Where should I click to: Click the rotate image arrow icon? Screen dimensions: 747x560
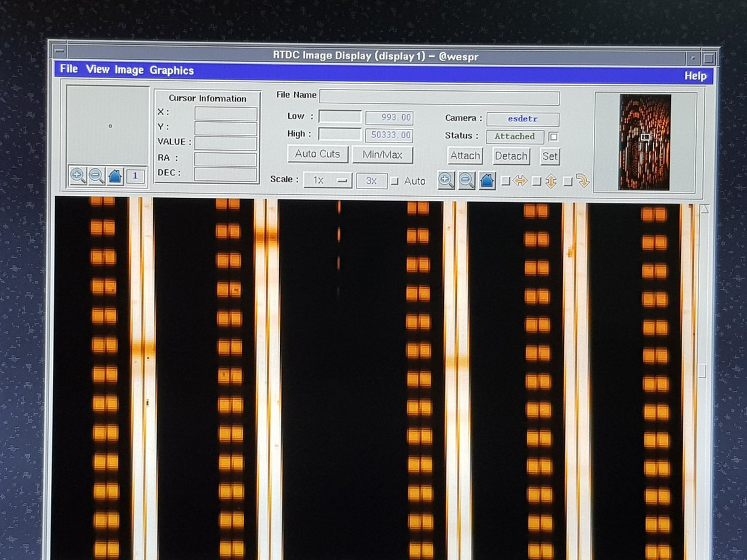click(583, 181)
